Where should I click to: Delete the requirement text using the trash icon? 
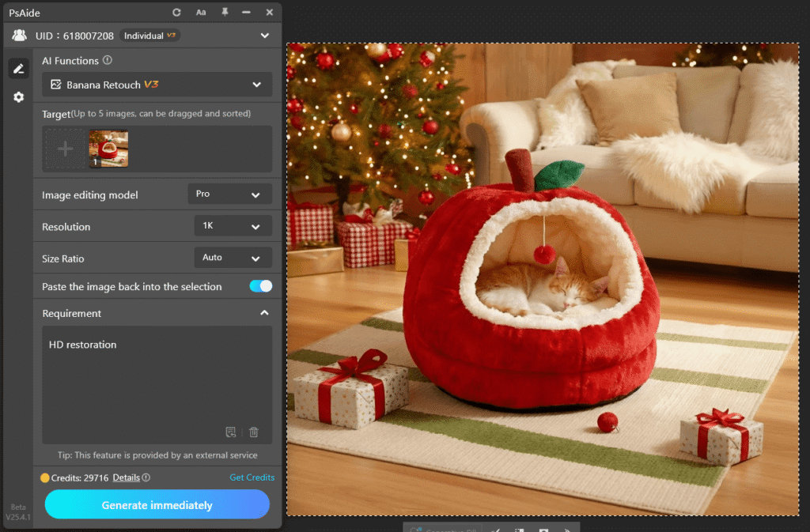click(253, 432)
